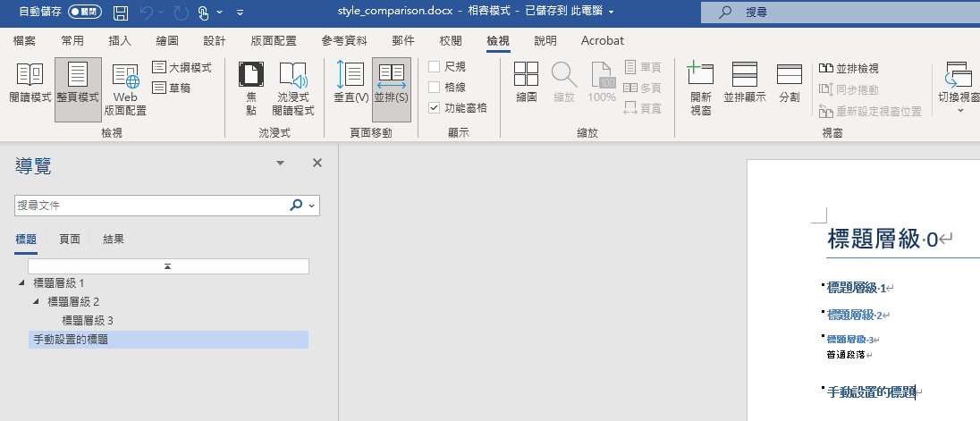980x421 pixels.
Task: Switch to the 插入 (Insert) tab
Action: pyautogui.click(x=120, y=40)
